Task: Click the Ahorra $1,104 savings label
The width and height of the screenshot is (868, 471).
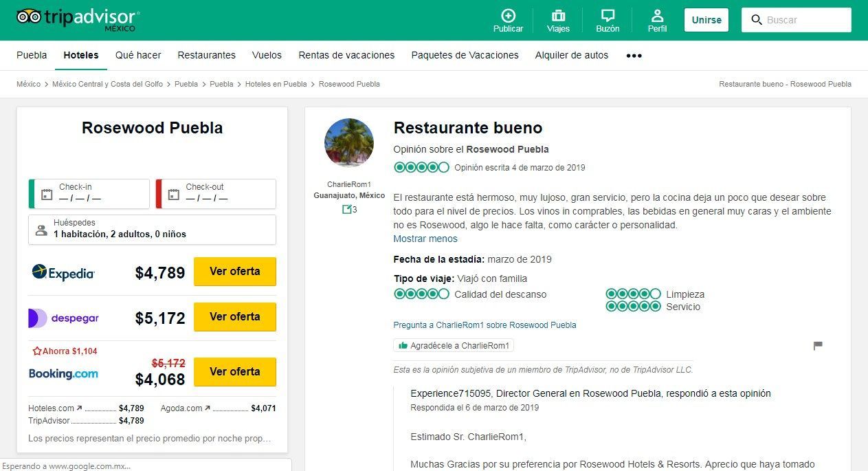Action: pyautogui.click(x=65, y=351)
